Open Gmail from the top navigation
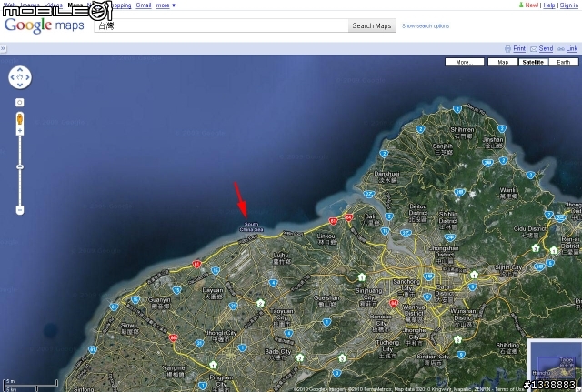 144,5
